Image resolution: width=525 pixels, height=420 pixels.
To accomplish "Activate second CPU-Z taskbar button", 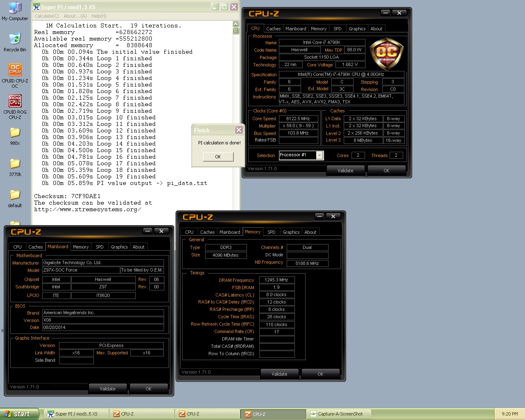I will 207,414.
